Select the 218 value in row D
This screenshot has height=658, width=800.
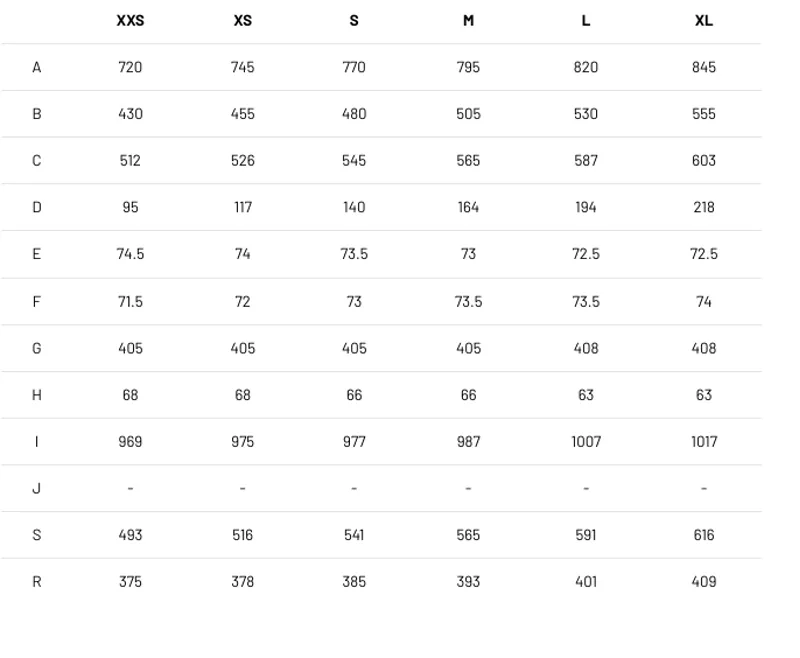704,207
